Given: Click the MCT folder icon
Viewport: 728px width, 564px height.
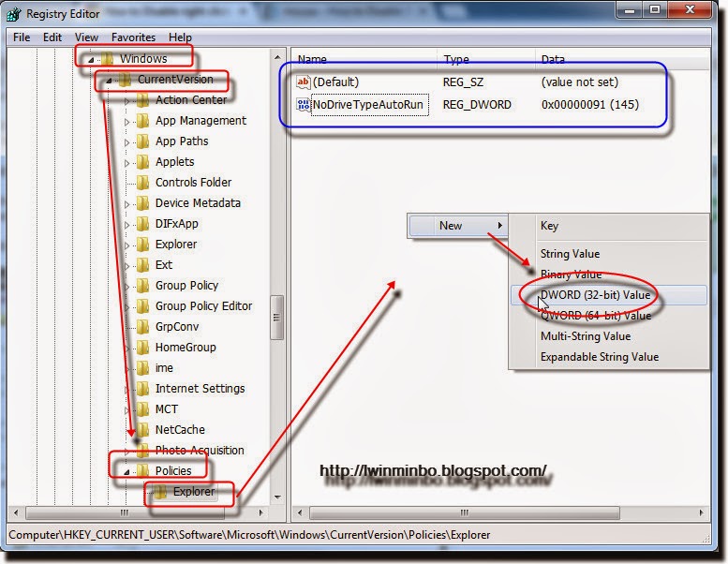Looking at the screenshot, I should coord(142,409).
